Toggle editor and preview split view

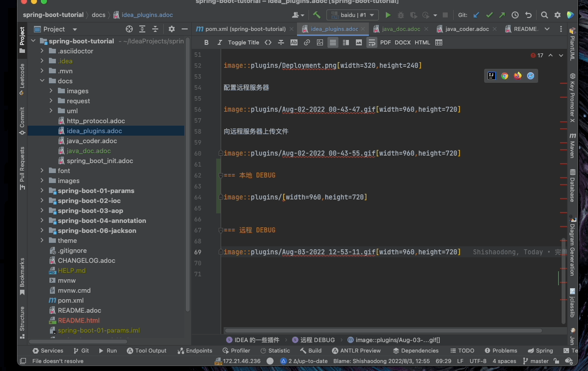(346, 42)
